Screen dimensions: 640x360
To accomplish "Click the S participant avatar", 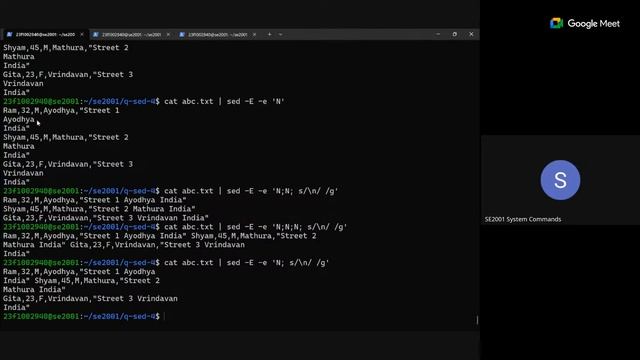I will tap(560, 180).
